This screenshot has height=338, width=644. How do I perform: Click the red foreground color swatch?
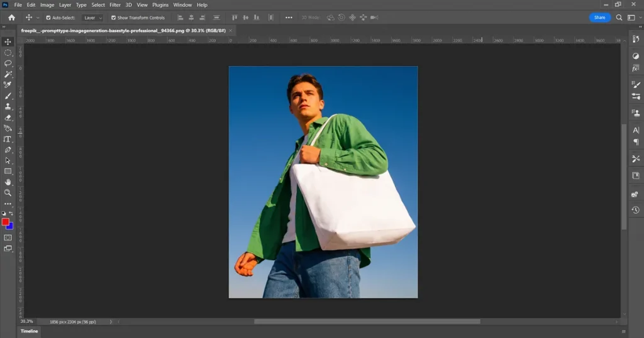coord(5,222)
